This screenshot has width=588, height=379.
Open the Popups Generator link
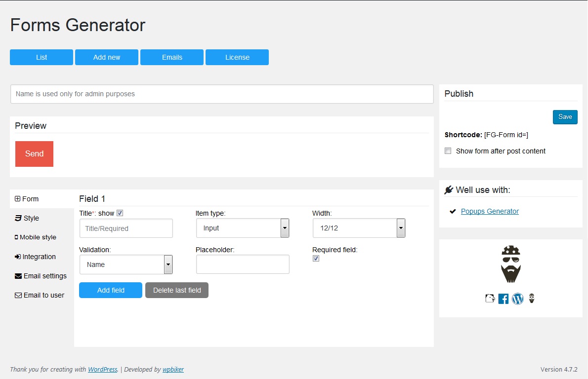490,211
